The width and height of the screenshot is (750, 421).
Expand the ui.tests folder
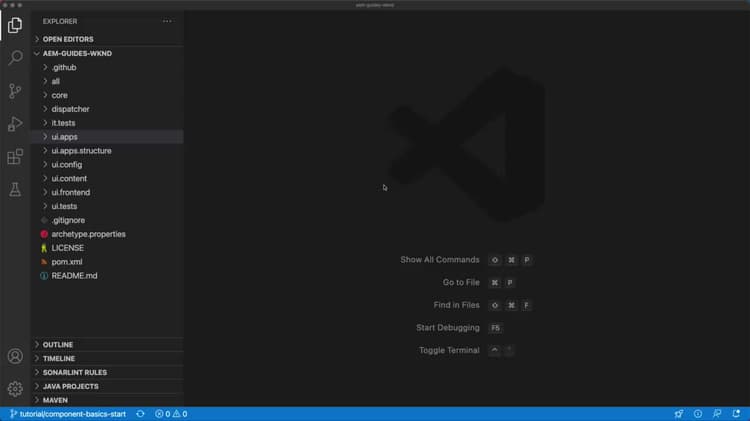pos(107,206)
